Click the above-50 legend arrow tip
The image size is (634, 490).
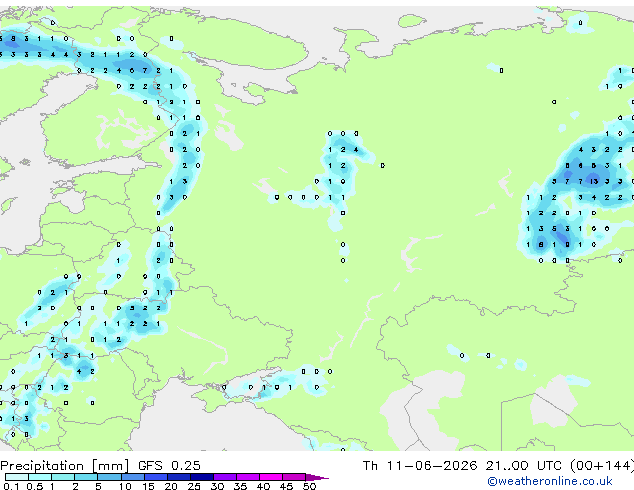point(317,477)
